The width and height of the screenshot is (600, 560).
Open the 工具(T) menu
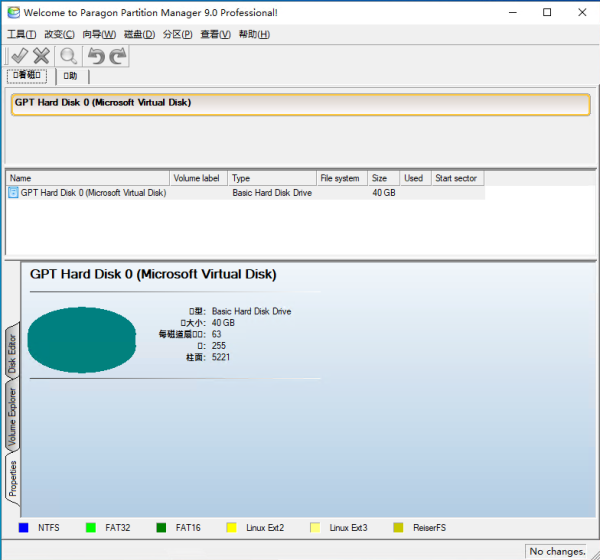point(21,34)
